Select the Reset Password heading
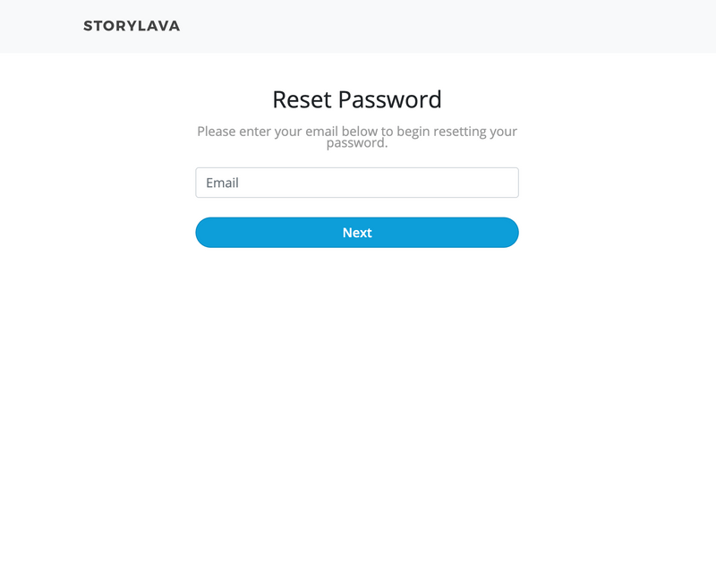This screenshot has width=716, height=588. [x=357, y=99]
